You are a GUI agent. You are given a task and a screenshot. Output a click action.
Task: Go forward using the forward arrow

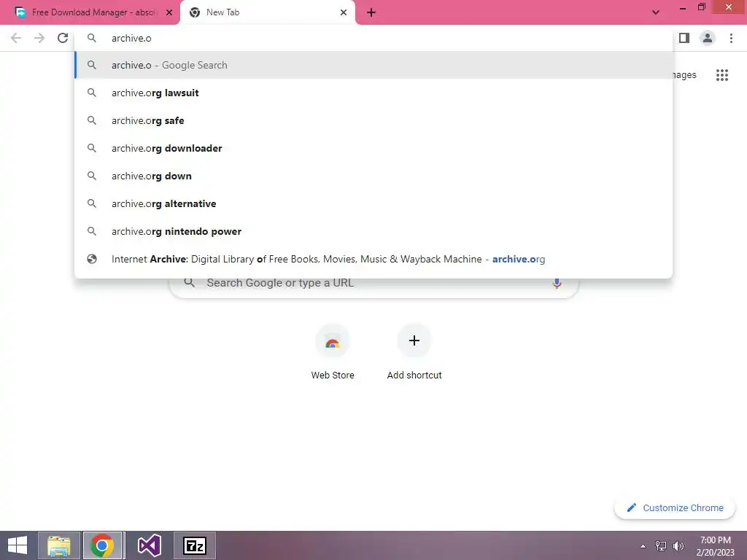[x=39, y=38]
